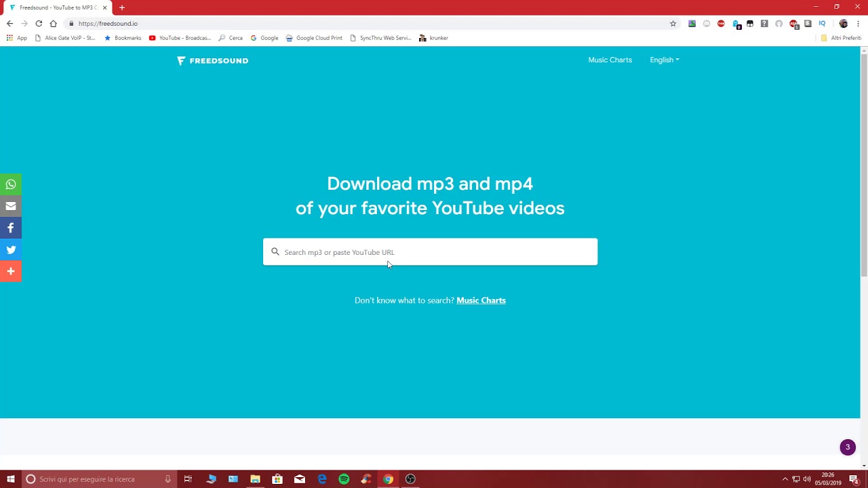Viewport: 868px width, 488px height.
Task: Click the padlock site info icon
Action: click(71, 24)
